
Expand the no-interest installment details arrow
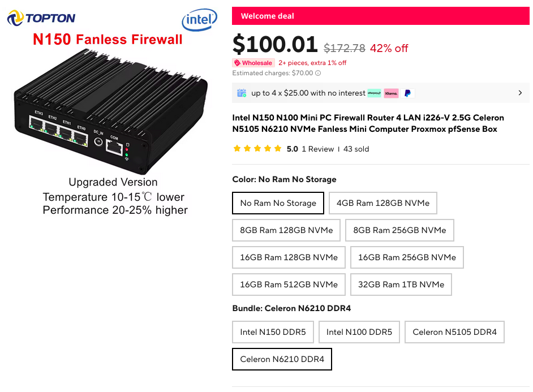coord(520,93)
